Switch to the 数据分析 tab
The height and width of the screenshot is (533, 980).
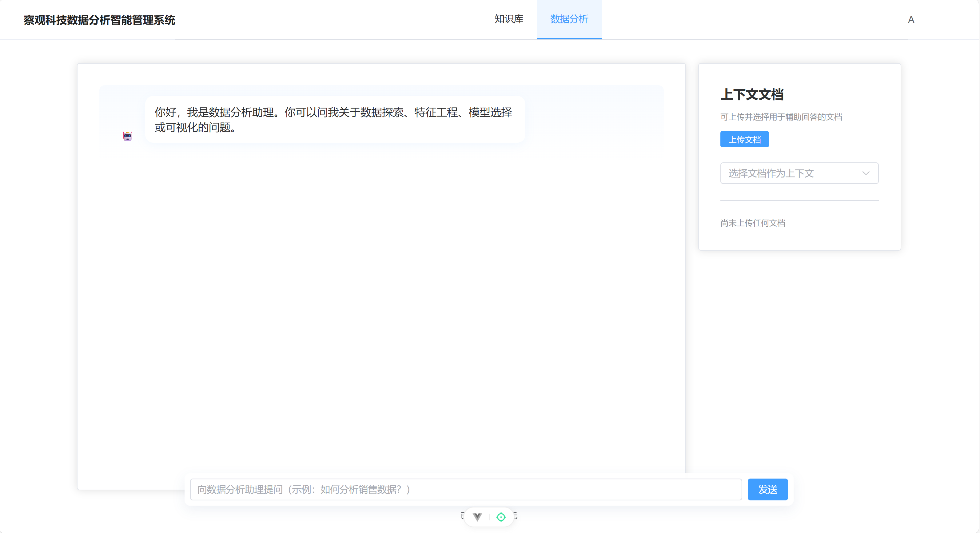(569, 19)
